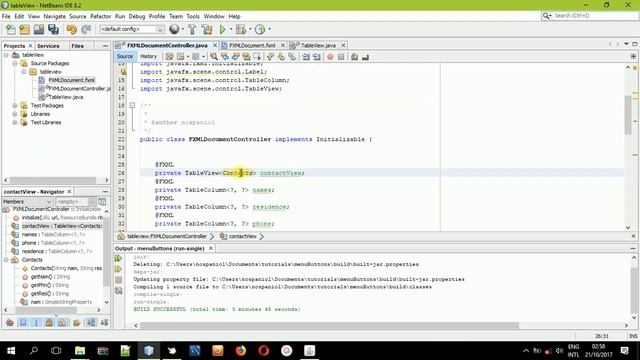Click the Find Next Occurrence editor icon
The height and width of the screenshot is (360, 640).
point(236,57)
